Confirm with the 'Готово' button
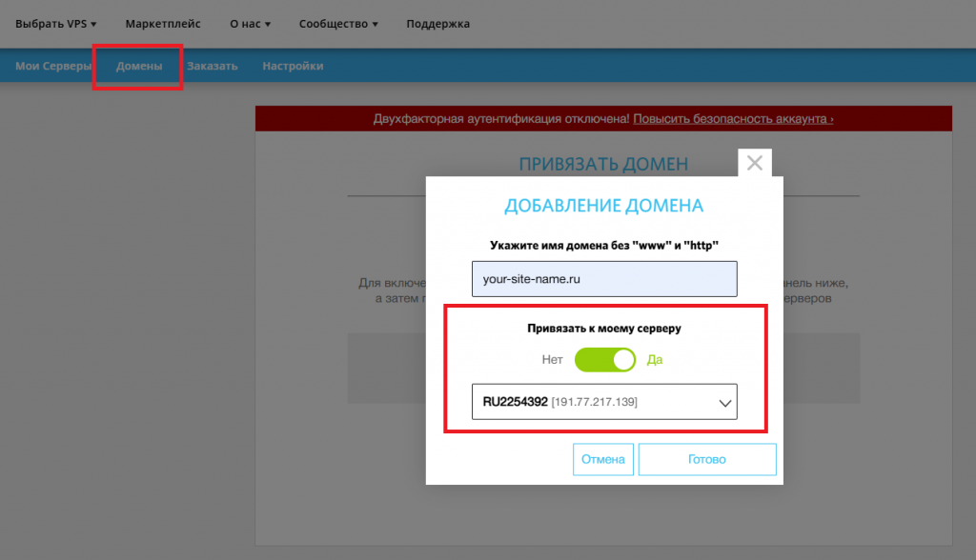The height and width of the screenshot is (560, 976). tap(706, 459)
